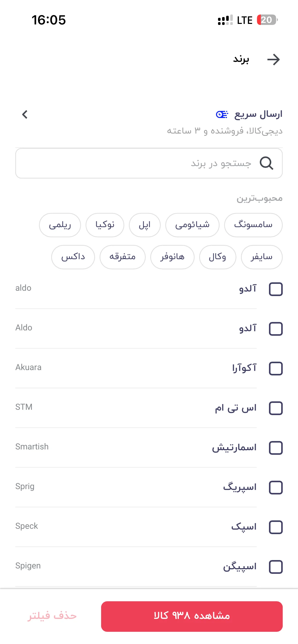Focus the جستجو در برند search field
The height and width of the screenshot is (644, 298).
(149, 163)
